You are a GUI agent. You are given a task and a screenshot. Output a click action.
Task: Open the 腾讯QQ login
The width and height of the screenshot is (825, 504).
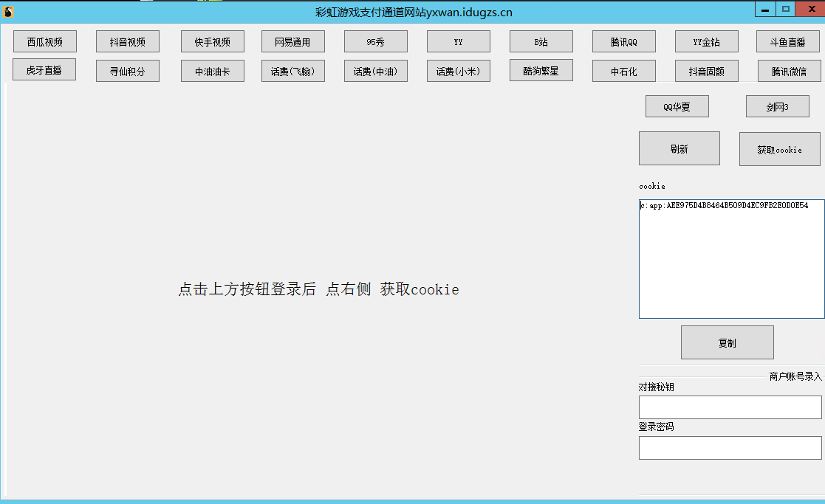pyautogui.click(x=623, y=41)
